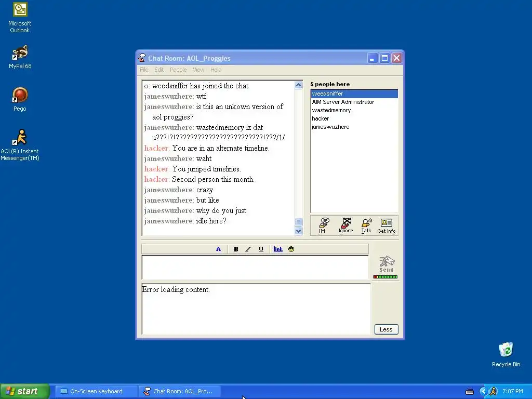Open the Help menu
Image resolution: width=532 pixels, height=399 pixels.
[216, 70]
